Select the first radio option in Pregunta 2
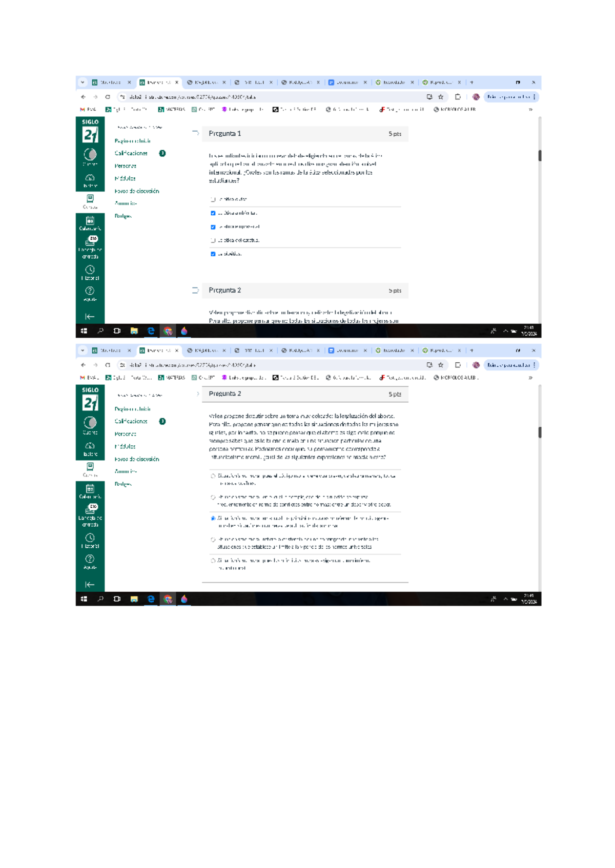Image resolution: width=615 pixels, height=868 pixels. coord(213,477)
